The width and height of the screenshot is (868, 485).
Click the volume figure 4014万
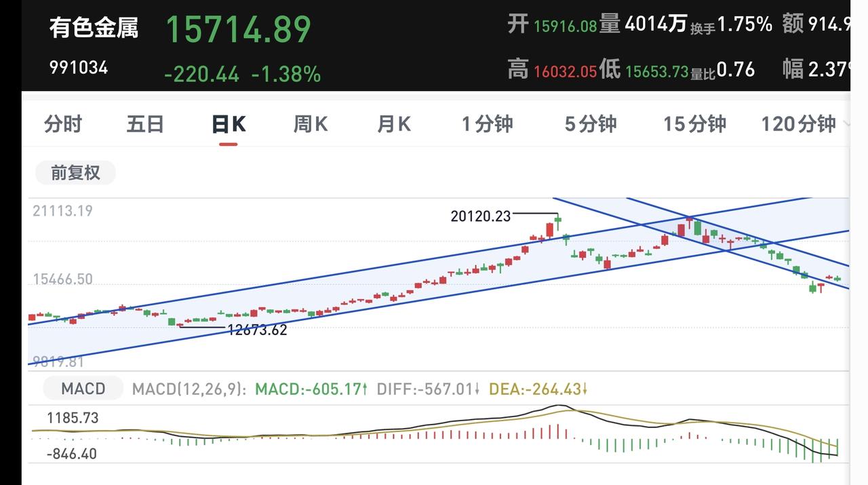(656, 24)
